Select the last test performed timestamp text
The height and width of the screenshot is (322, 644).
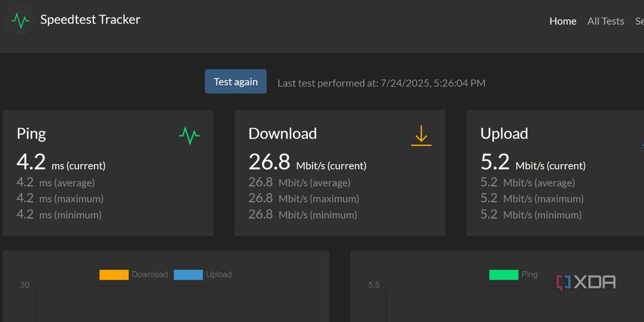tap(381, 83)
